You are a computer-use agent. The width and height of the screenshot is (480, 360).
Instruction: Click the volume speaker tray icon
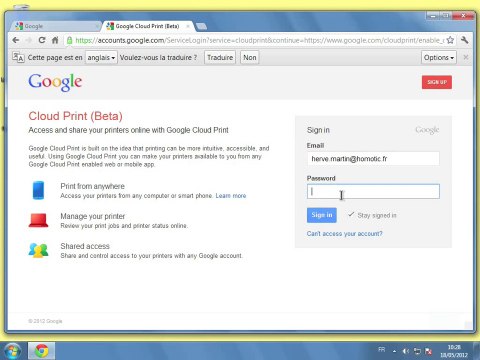pos(406,351)
